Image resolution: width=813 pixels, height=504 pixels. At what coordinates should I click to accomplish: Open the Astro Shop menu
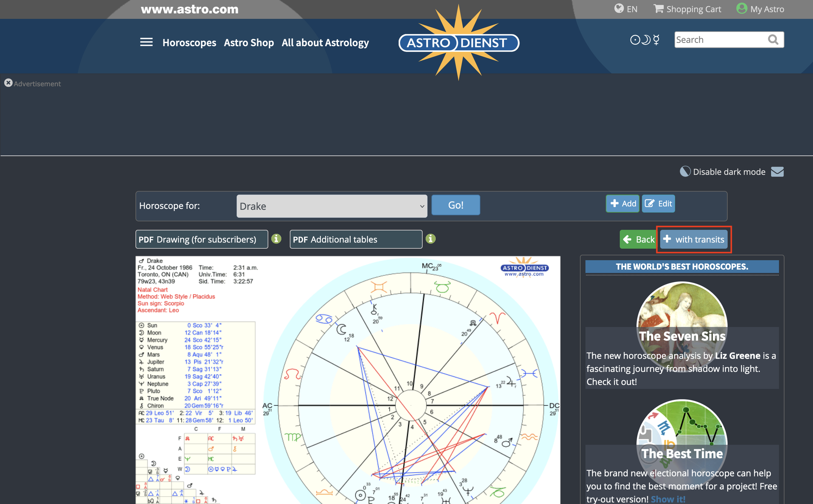tap(248, 43)
